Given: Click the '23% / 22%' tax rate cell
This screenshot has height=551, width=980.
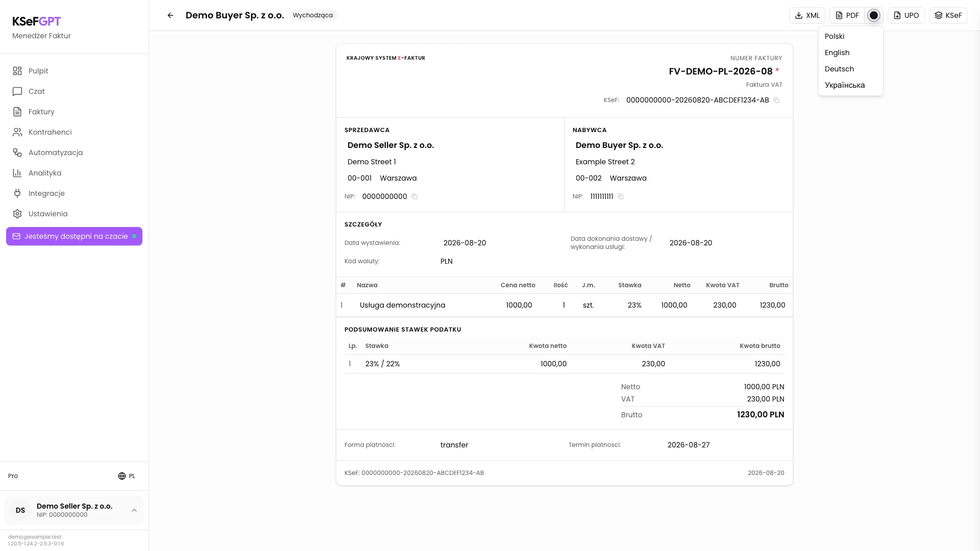Looking at the screenshot, I should (x=382, y=364).
